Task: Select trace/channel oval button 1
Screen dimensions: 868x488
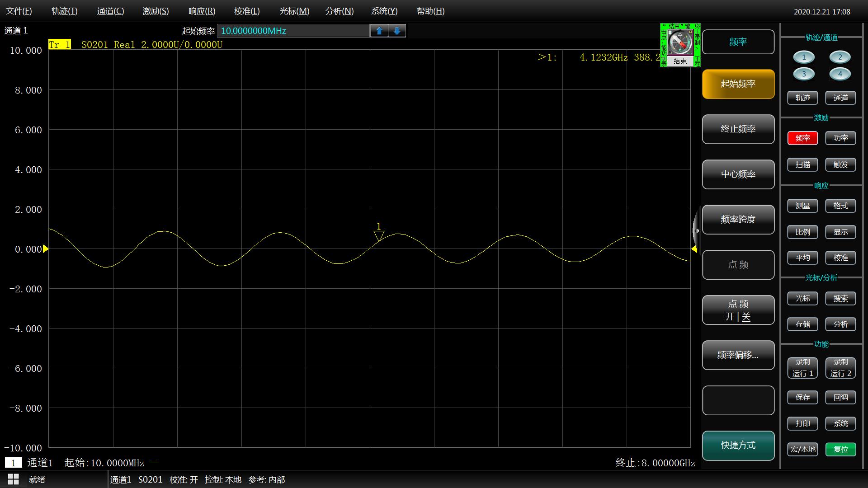Action: click(x=804, y=57)
